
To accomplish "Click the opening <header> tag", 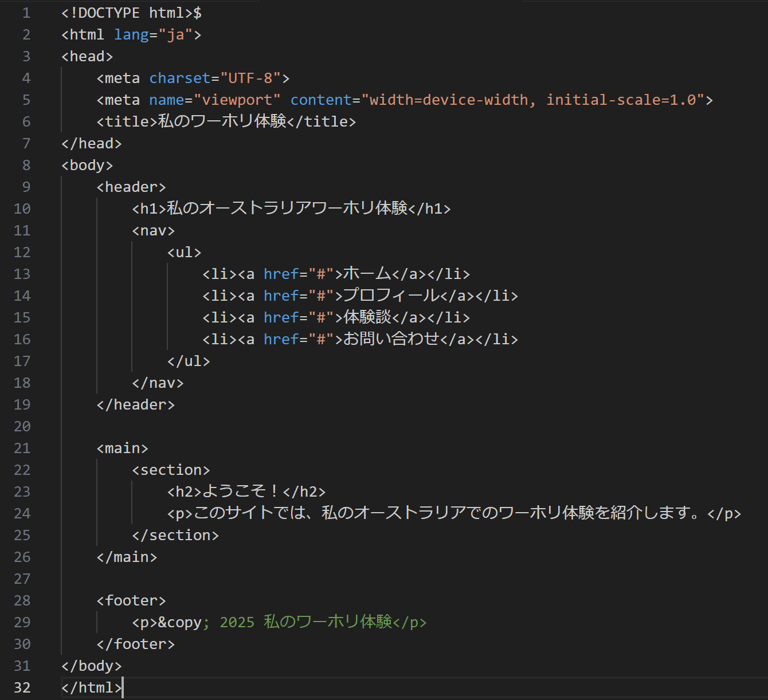I will tap(131, 187).
